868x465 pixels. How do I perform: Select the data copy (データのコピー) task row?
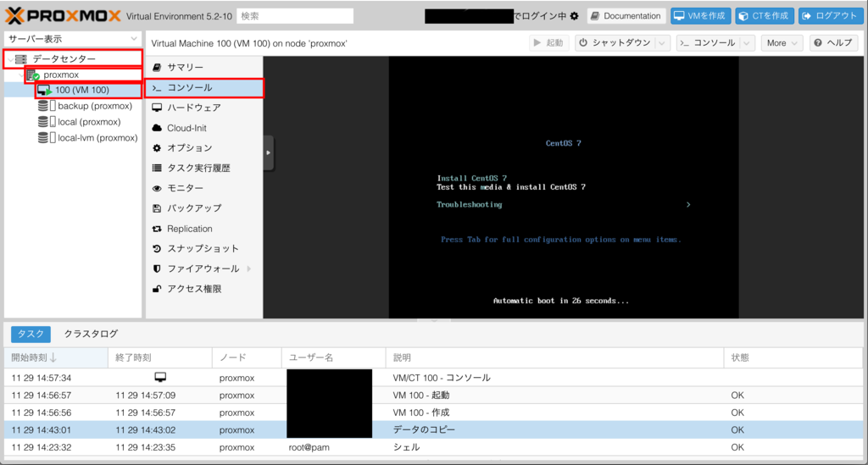pos(433,429)
